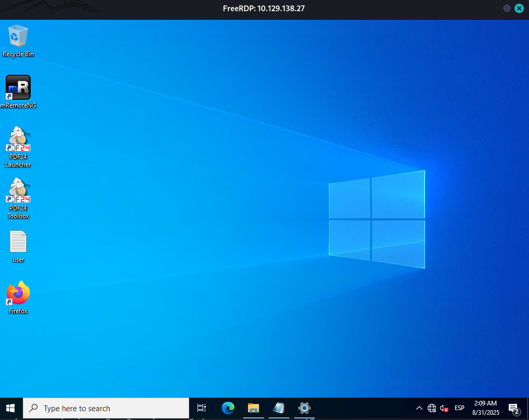Minimize the FreeRDP window
This screenshot has height=420, width=529.
(x=507, y=8)
